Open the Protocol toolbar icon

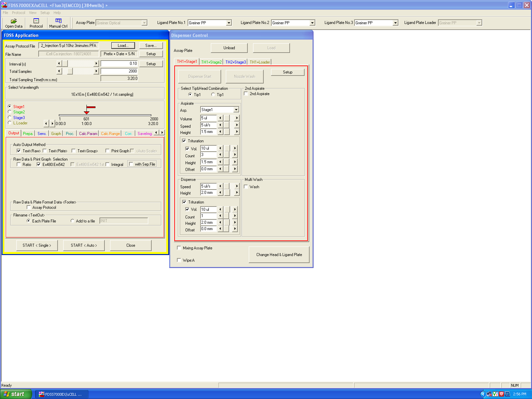[36, 23]
